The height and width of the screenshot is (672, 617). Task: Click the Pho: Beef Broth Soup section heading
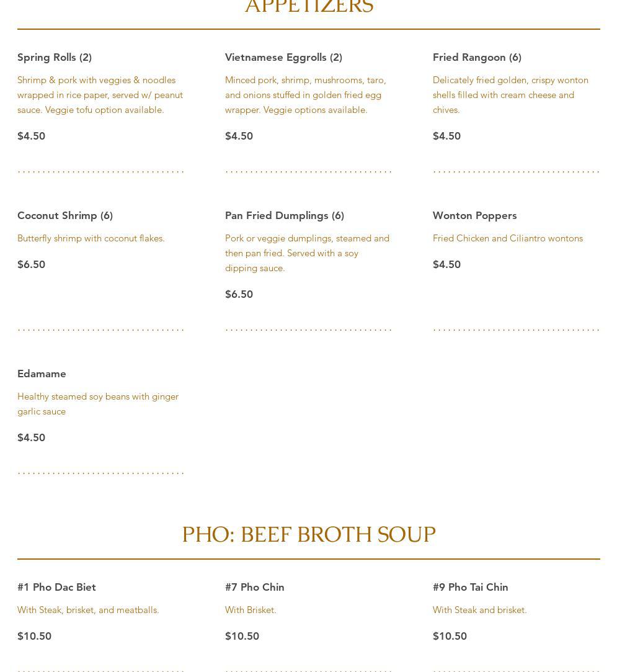[x=308, y=535]
